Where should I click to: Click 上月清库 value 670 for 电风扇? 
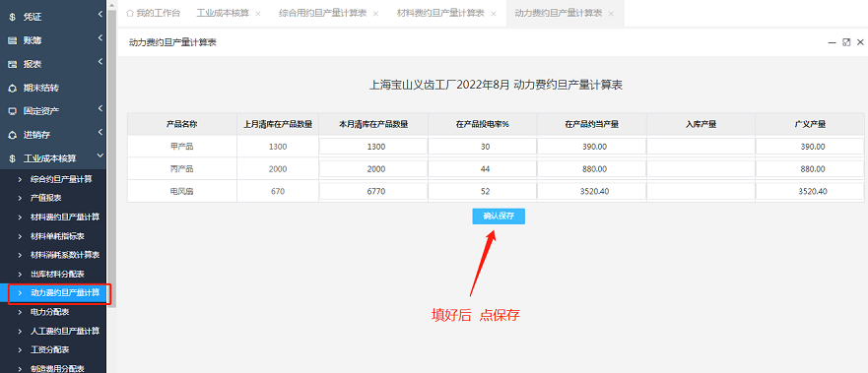click(278, 191)
